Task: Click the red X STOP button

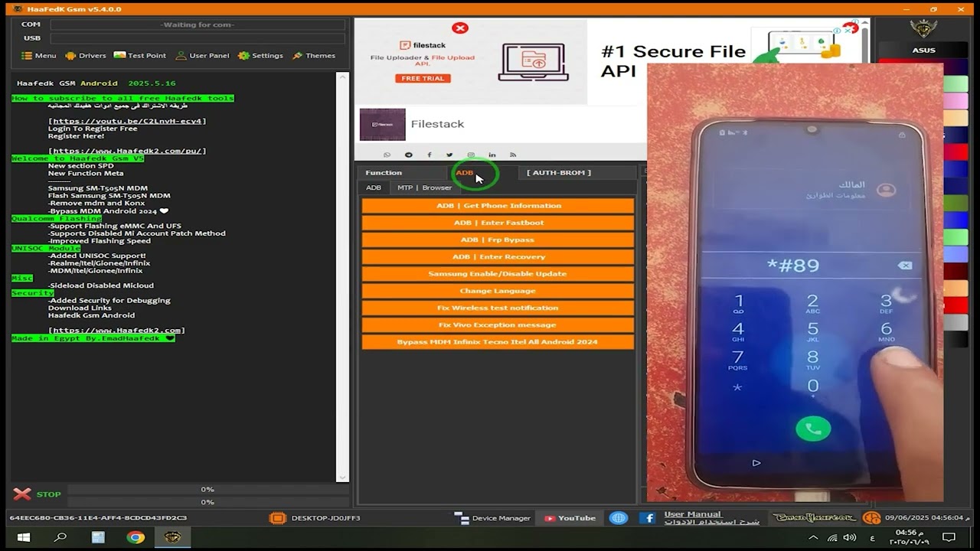Action: [x=37, y=494]
